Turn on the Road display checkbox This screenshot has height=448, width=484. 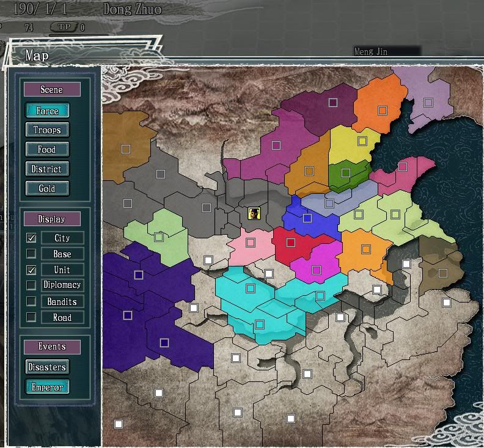(31, 317)
